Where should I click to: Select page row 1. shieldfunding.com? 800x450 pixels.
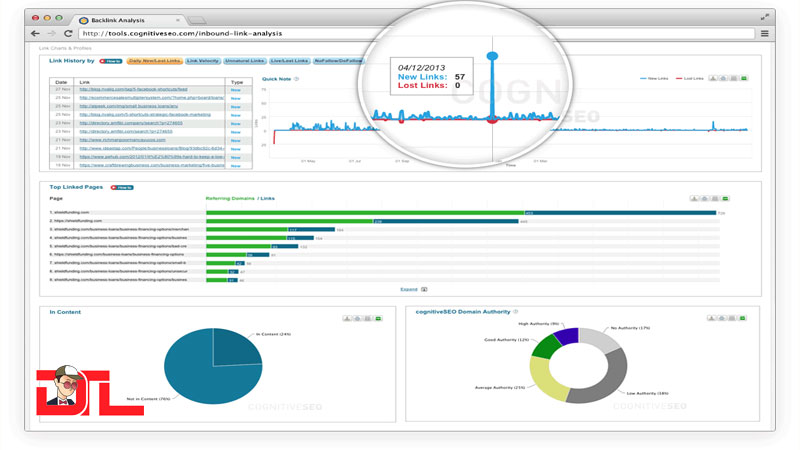click(69, 212)
